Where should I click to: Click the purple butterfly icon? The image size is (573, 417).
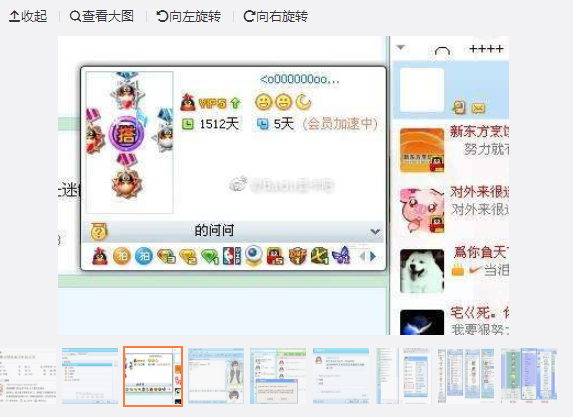click(x=341, y=255)
